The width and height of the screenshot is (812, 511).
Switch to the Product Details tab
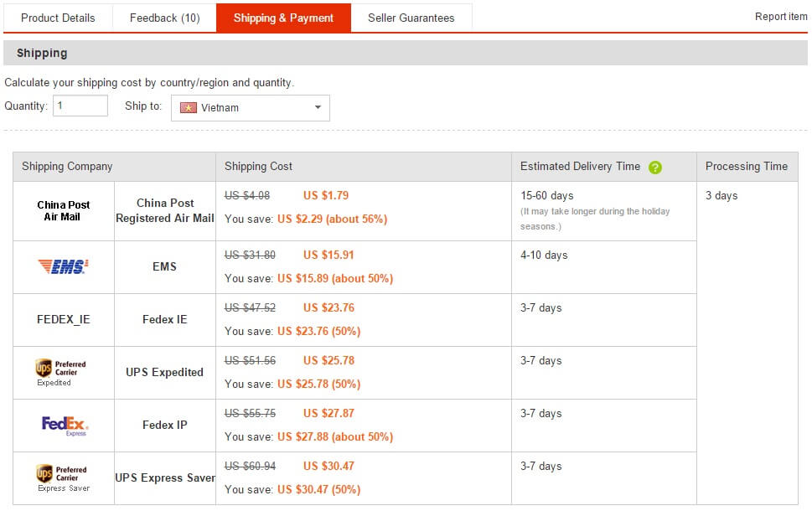tap(58, 18)
